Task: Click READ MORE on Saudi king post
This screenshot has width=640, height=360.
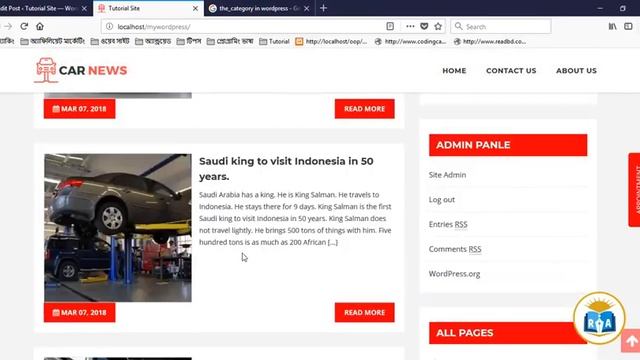Action: (364, 312)
